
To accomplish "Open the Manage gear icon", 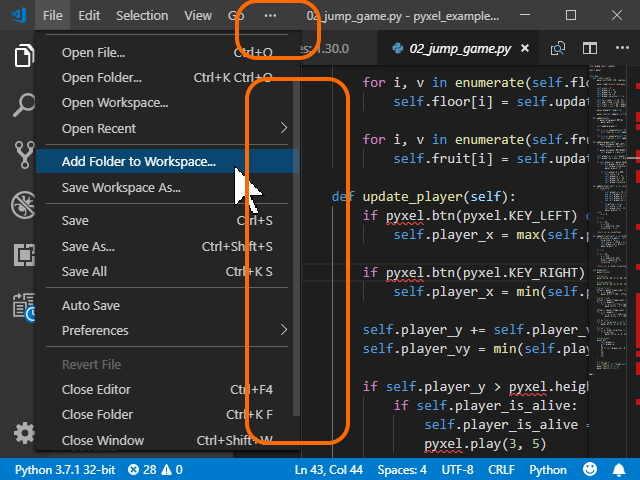I will pos(24,433).
